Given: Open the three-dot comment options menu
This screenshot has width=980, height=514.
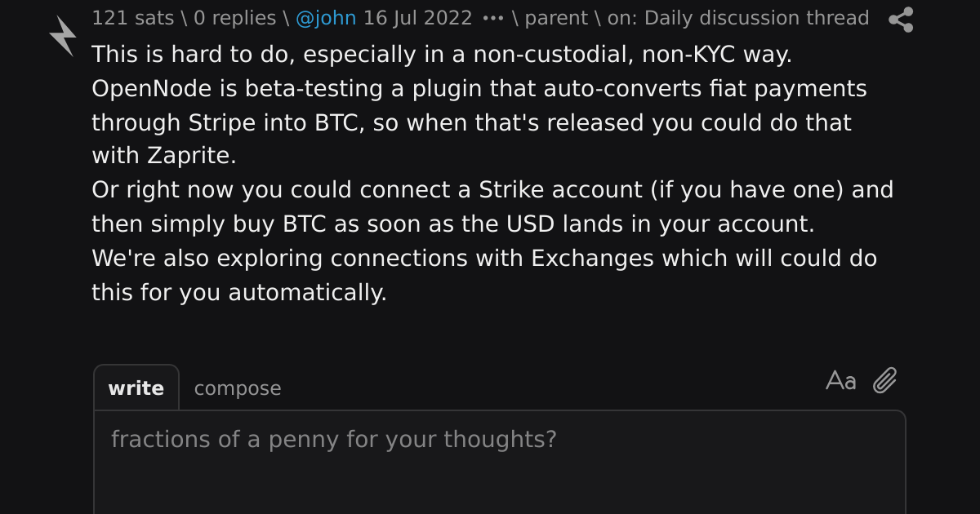Looking at the screenshot, I should 493,19.
